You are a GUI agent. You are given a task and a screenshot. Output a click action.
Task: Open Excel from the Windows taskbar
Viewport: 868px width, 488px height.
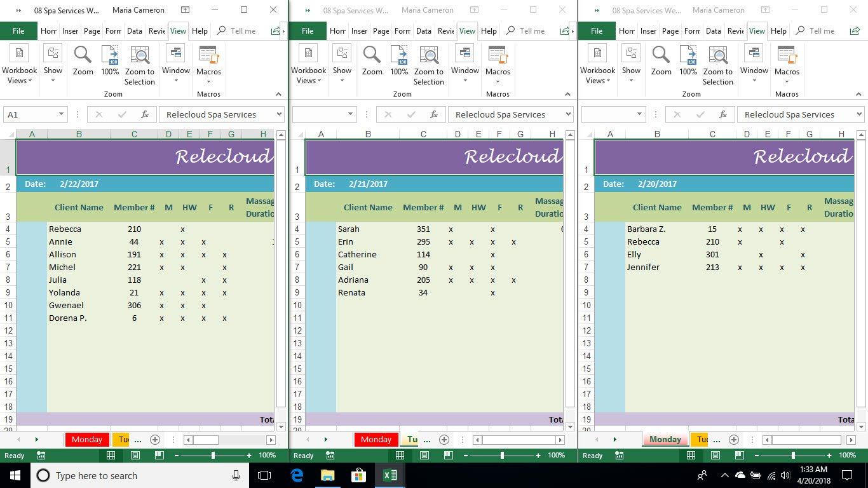coord(390,475)
